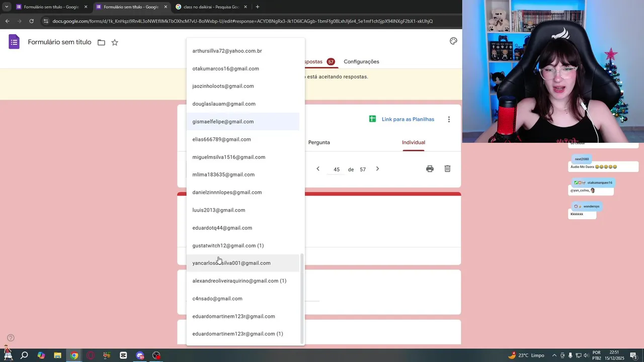Edit the response number field 45
This screenshot has height=362, width=644.
click(x=337, y=169)
